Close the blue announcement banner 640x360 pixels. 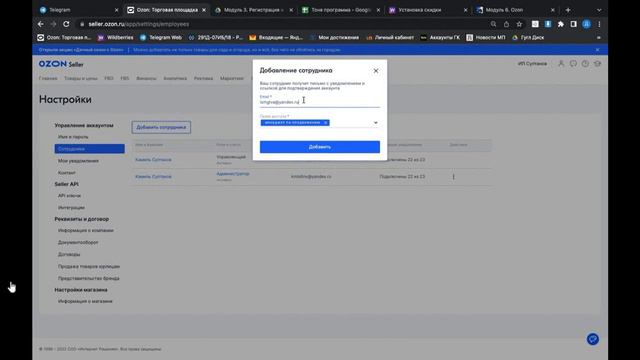598,50
